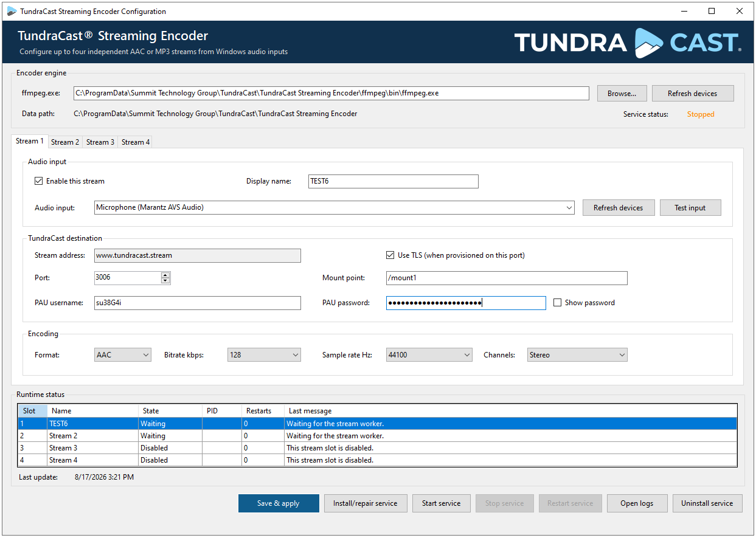Click the TundraCast logo in the header
The image size is (756, 538).
(x=628, y=43)
